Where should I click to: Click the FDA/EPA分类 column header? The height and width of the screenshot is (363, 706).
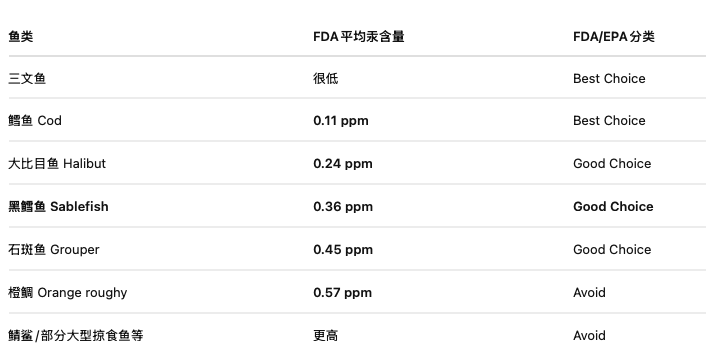[614, 36]
